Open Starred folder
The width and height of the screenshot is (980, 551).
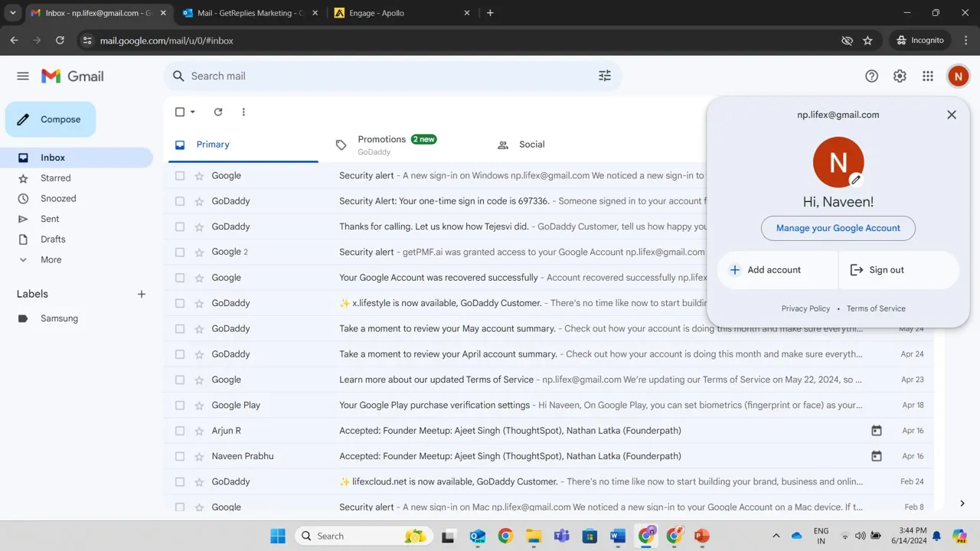[55, 178]
